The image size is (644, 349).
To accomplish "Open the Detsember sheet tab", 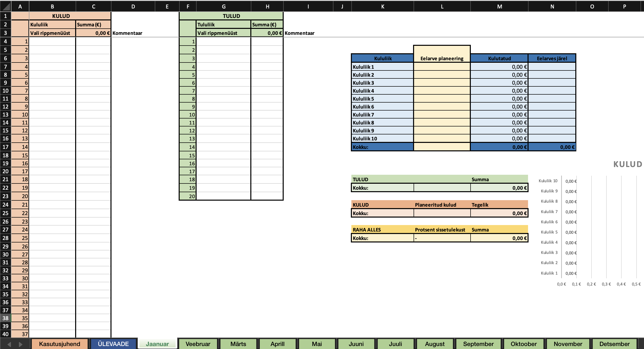I will (x=614, y=344).
